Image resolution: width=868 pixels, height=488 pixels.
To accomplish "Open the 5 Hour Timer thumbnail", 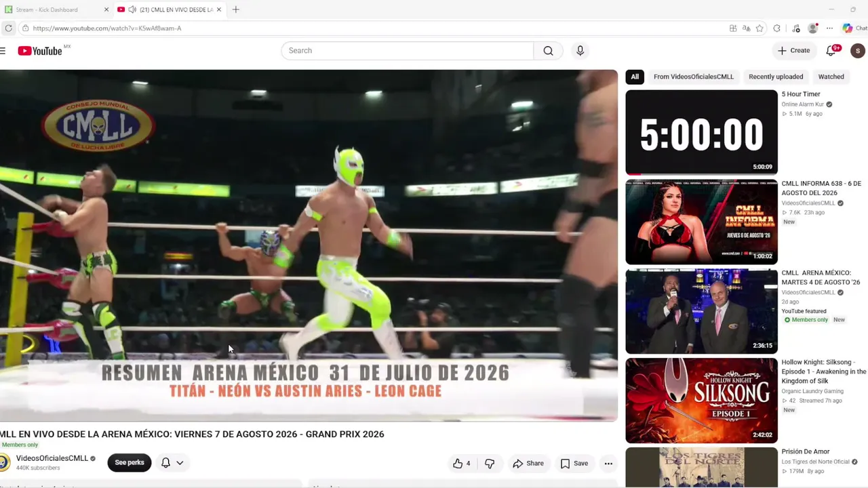I will click(701, 132).
